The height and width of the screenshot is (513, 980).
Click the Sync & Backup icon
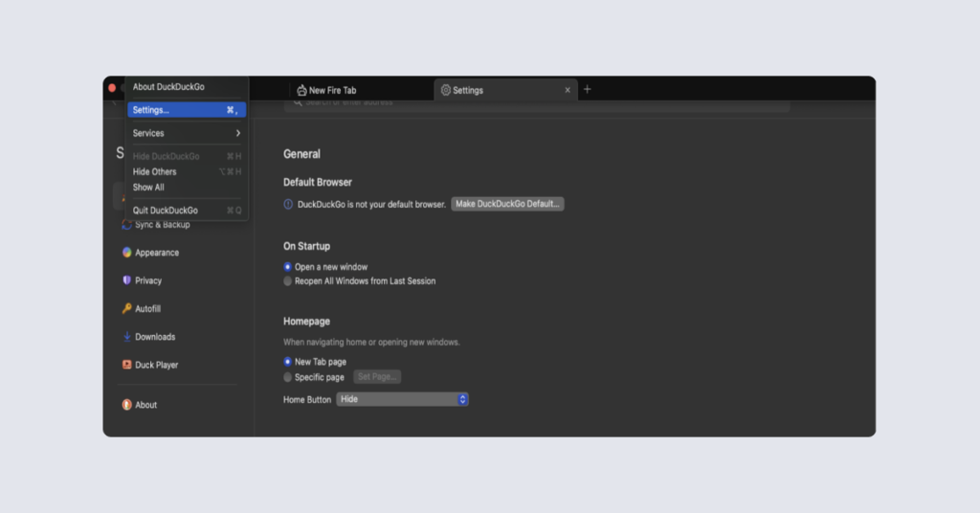[127, 224]
